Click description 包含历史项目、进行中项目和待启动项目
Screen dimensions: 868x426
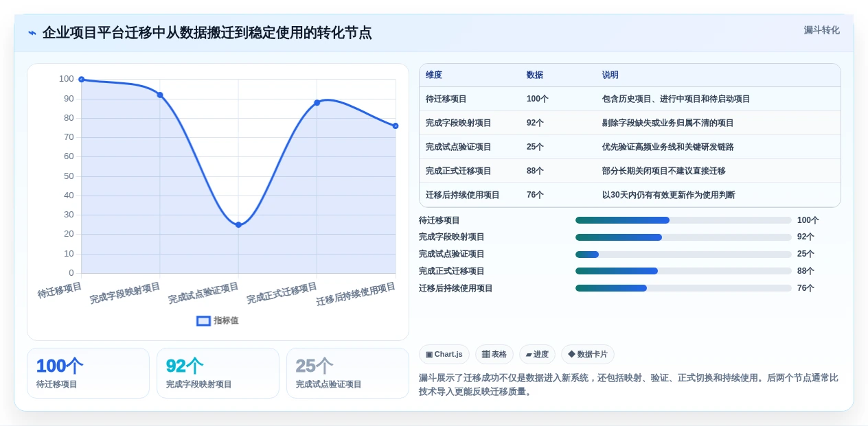pyautogui.click(x=676, y=99)
